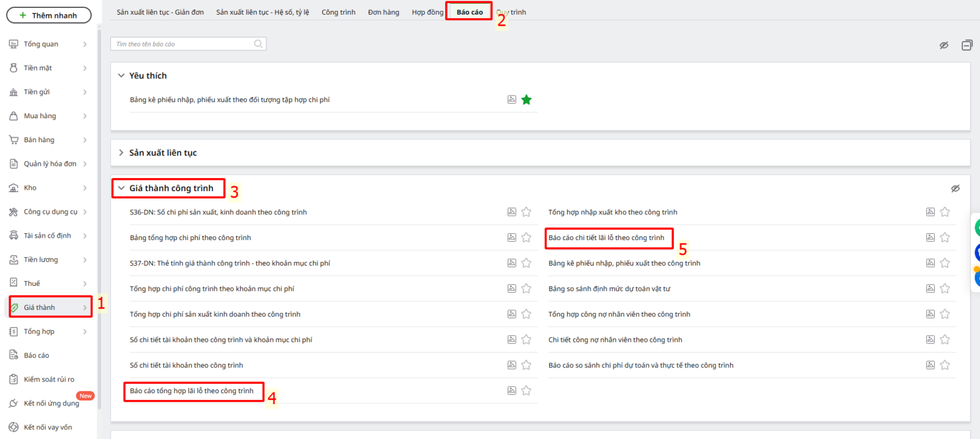Open Báo cáo chi tiết lãi lỗ theo công trình
This screenshot has height=439, width=980.
606,238
